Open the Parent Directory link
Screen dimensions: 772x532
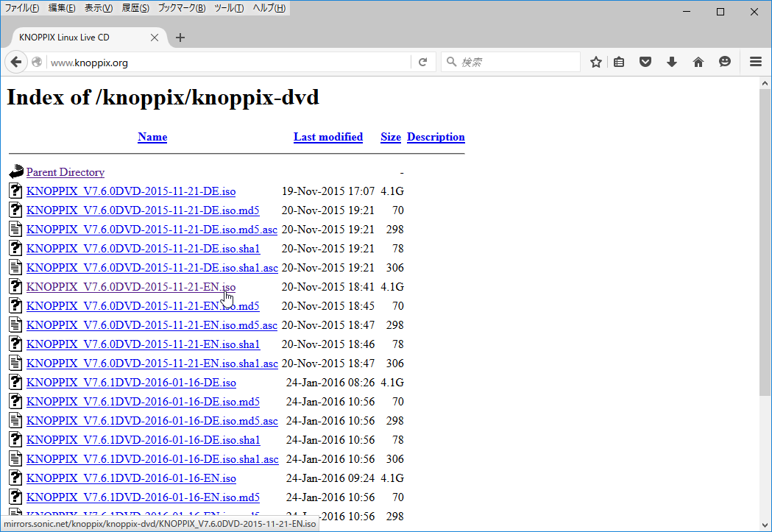pyautogui.click(x=65, y=172)
